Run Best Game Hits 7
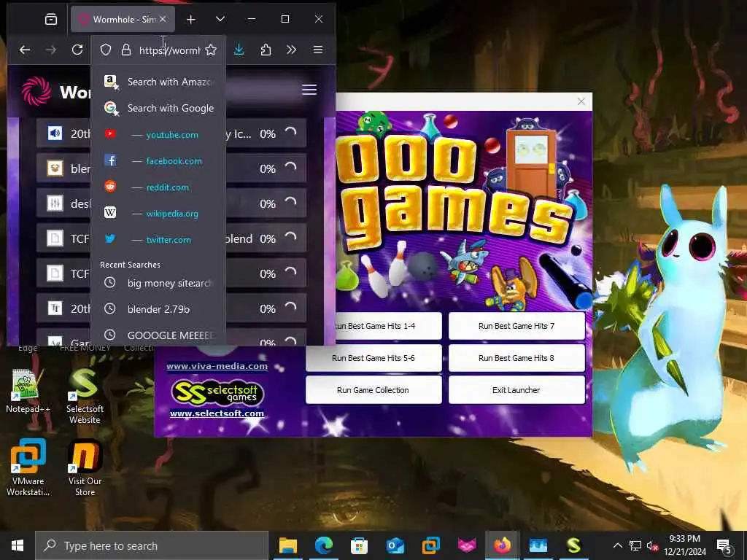Viewport: 747px width, 560px height. (x=516, y=326)
